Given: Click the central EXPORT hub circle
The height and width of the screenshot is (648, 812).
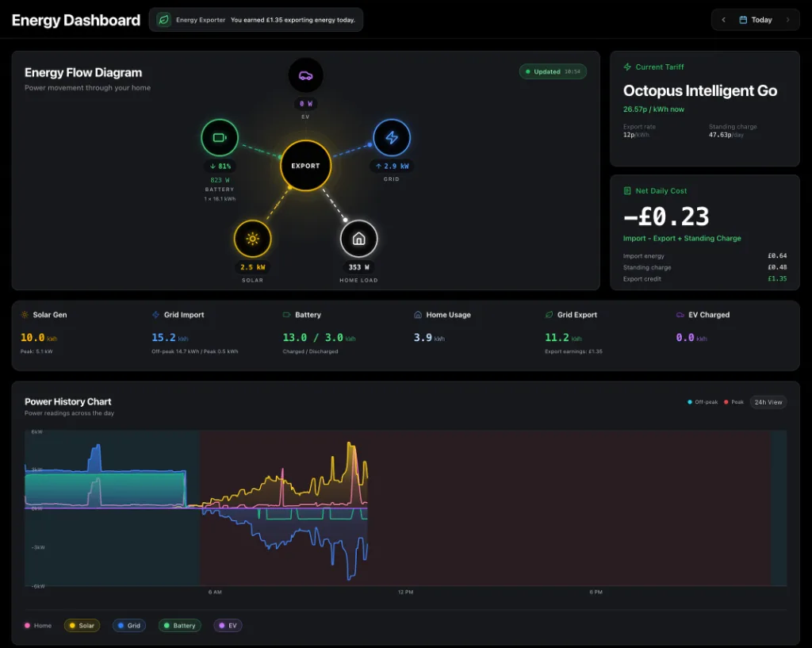Looking at the screenshot, I should 305,166.
